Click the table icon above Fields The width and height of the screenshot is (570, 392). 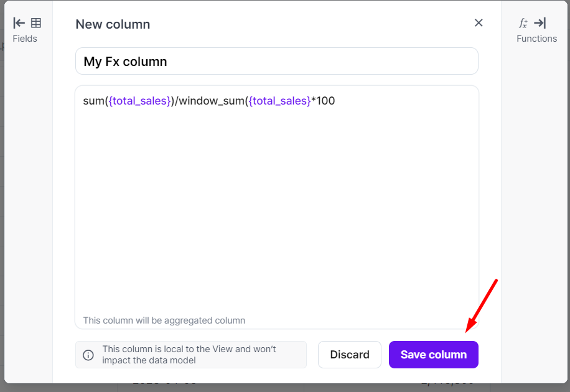pos(36,23)
